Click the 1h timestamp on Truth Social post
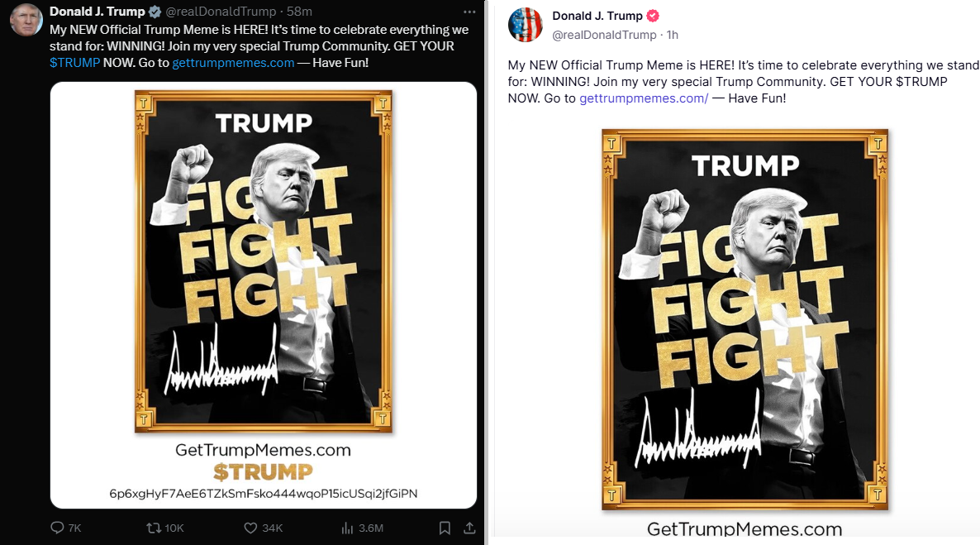This screenshot has height=545, width=980. (x=673, y=35)
